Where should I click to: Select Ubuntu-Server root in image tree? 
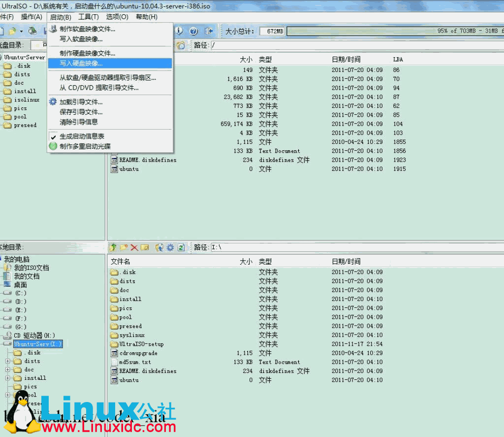(x=25, y=57)
